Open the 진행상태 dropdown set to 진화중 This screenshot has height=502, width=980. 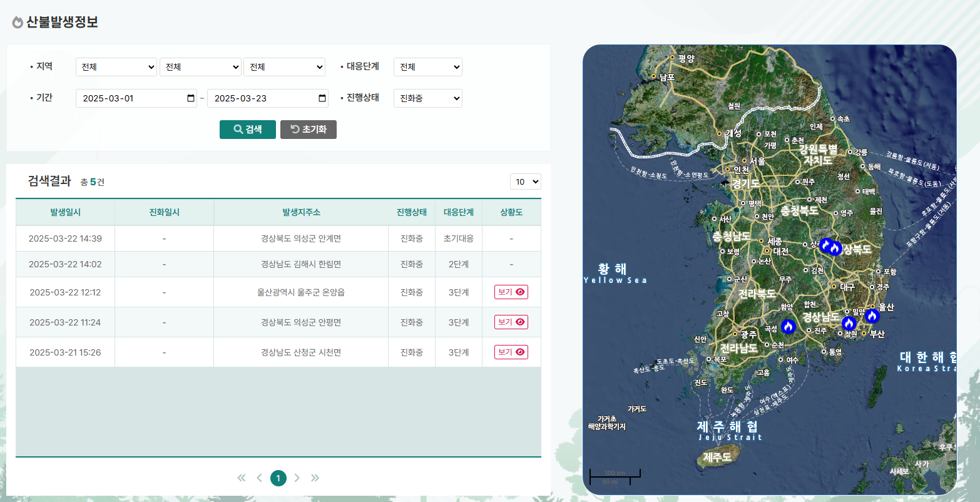click(x=428, y=98)
